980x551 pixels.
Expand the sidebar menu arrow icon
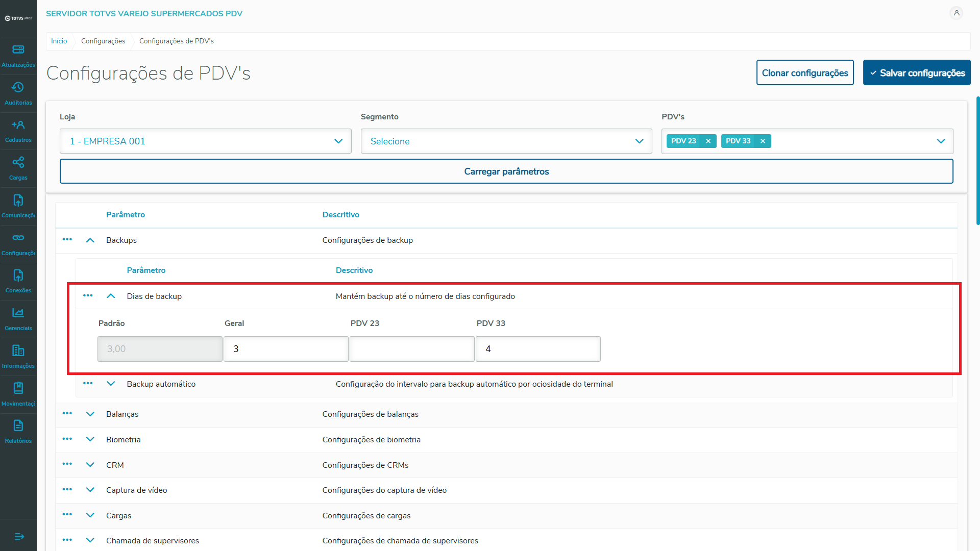click(x=19, y=536)
